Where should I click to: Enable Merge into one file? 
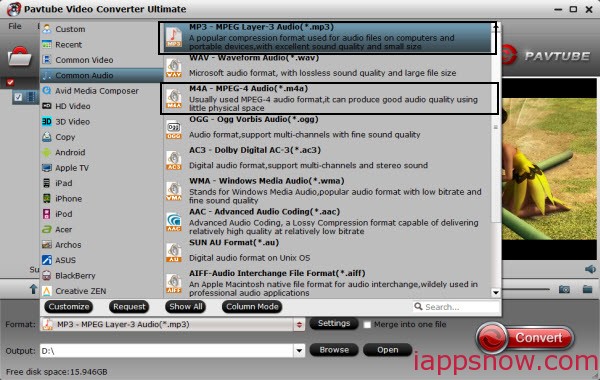(x=367, y=325)
